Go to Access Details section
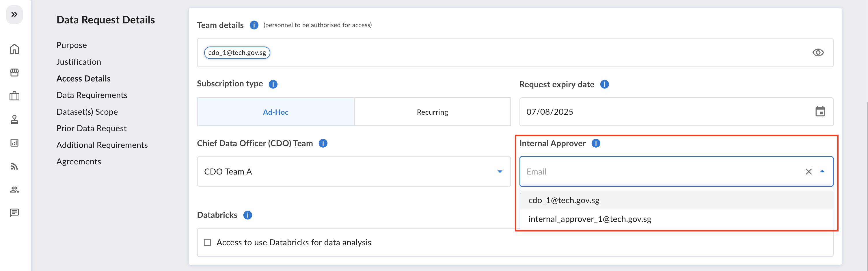 point(83,79)
